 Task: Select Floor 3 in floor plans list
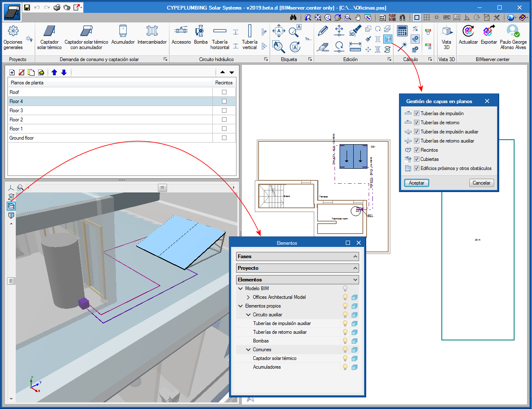(x=111, y=111)
